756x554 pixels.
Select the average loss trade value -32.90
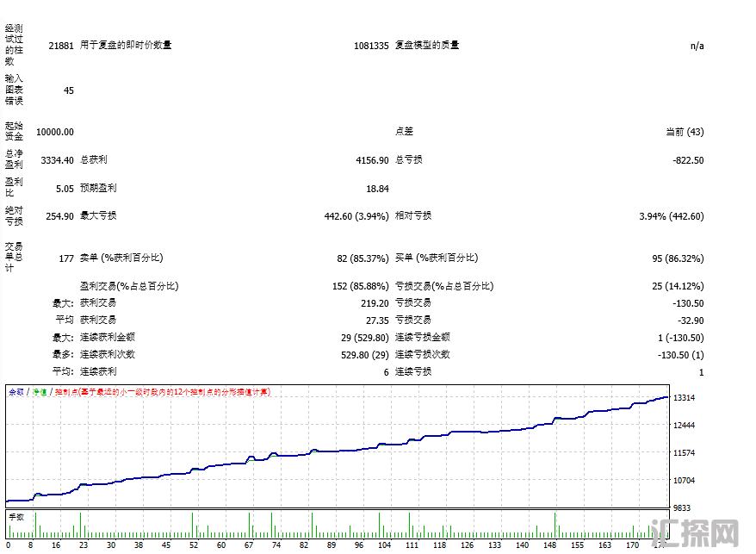coord(691,321)
